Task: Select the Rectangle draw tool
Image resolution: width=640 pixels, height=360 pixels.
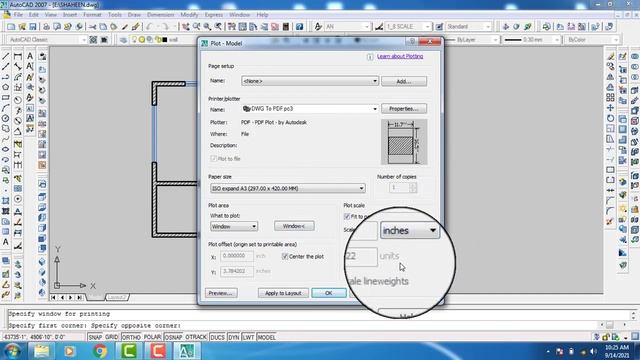Action: click(x=6, y=98)
